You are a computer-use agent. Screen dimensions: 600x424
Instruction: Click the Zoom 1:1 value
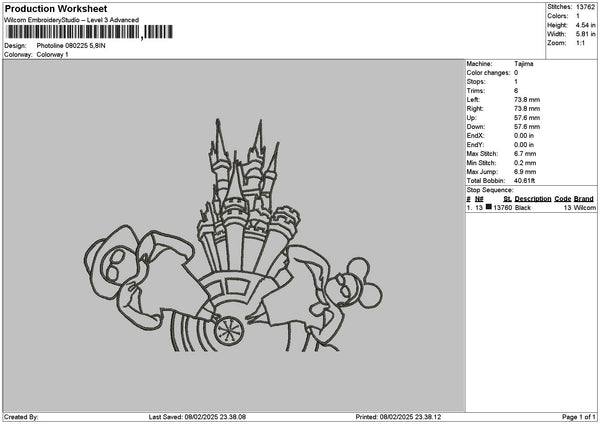(x=580, y=43)
